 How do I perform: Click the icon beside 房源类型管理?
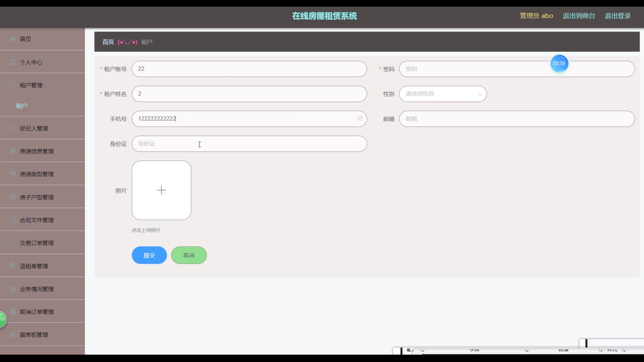pyautogui.click(x=13, y=174)
